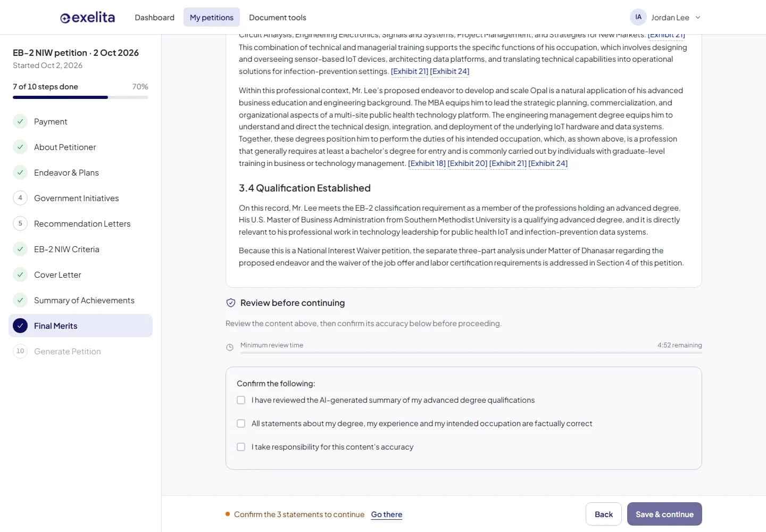The image size is (766, 532).
Task: Click the exelita logo
Action: [88, 18]
